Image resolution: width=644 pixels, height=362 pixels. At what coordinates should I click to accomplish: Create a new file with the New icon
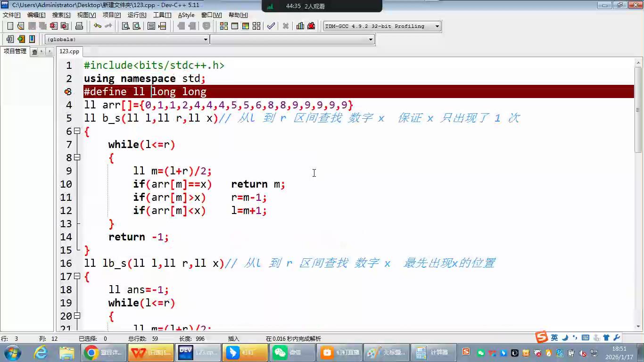[10, 26]
